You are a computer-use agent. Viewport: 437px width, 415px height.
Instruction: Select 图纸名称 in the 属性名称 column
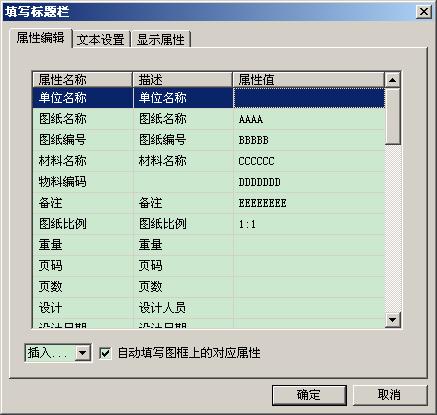(83, 119)
